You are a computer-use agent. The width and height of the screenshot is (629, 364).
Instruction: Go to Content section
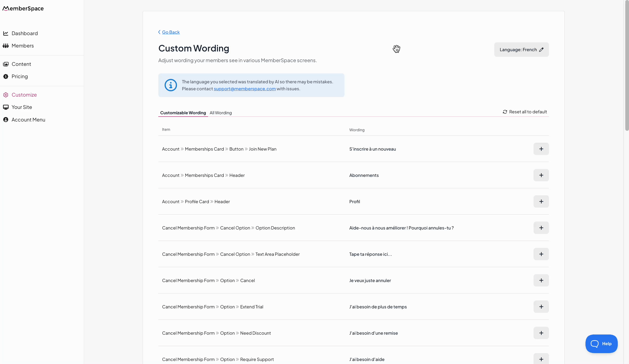[x=21, y=64]
